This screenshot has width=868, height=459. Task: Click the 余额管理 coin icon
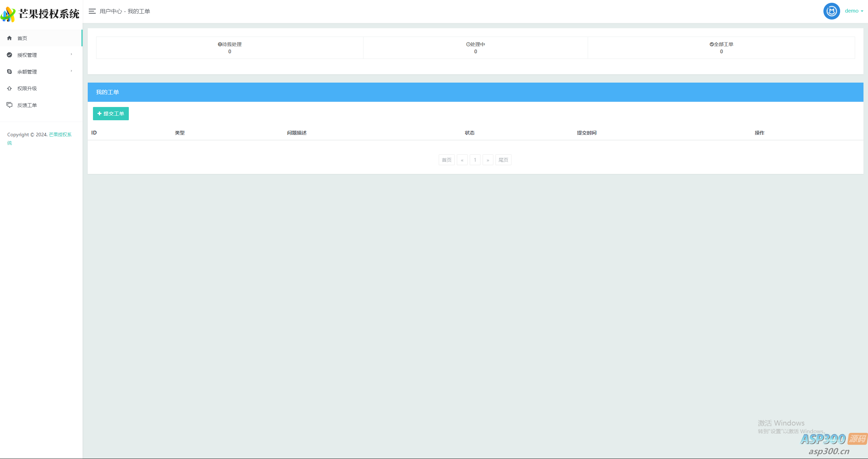[9, 71]
